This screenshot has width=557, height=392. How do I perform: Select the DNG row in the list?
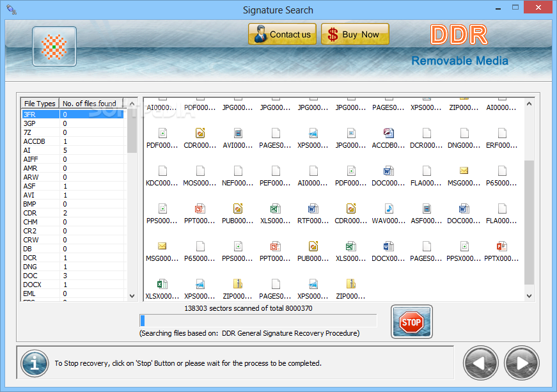[x=73, y=266]
